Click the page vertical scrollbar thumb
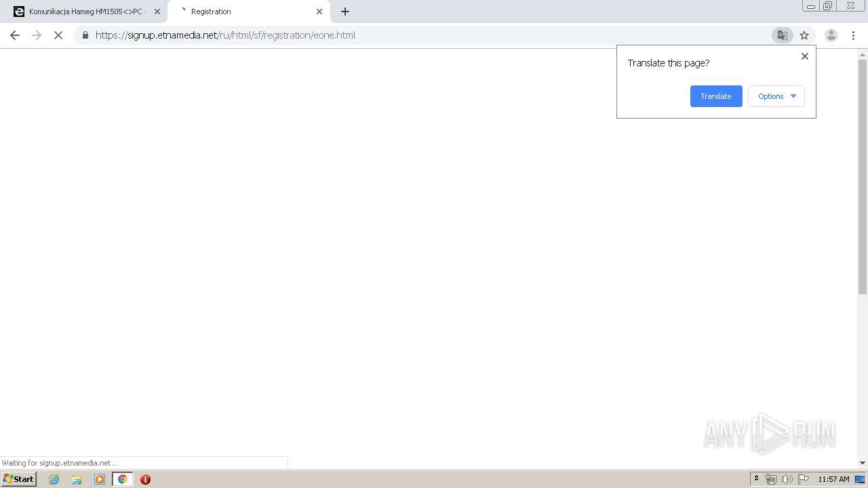868x488 pixels. (x=863, y=176)
